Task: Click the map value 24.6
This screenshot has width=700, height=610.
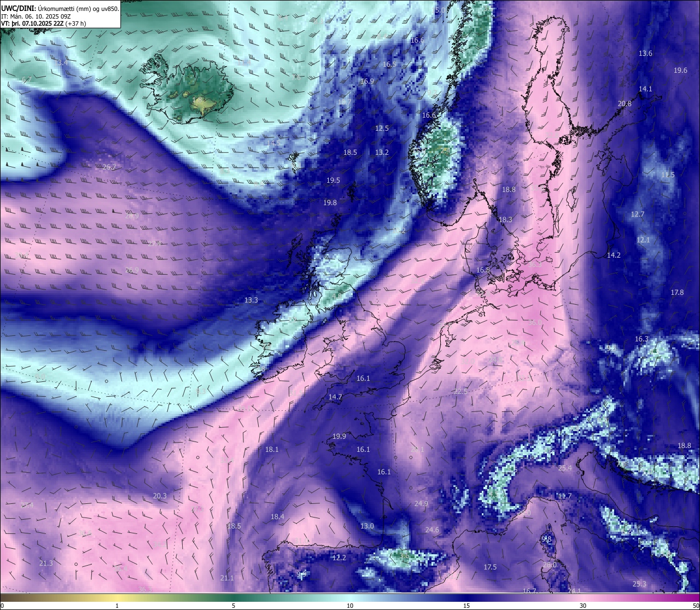Action: pyautogui.click(x=432, y=530)
